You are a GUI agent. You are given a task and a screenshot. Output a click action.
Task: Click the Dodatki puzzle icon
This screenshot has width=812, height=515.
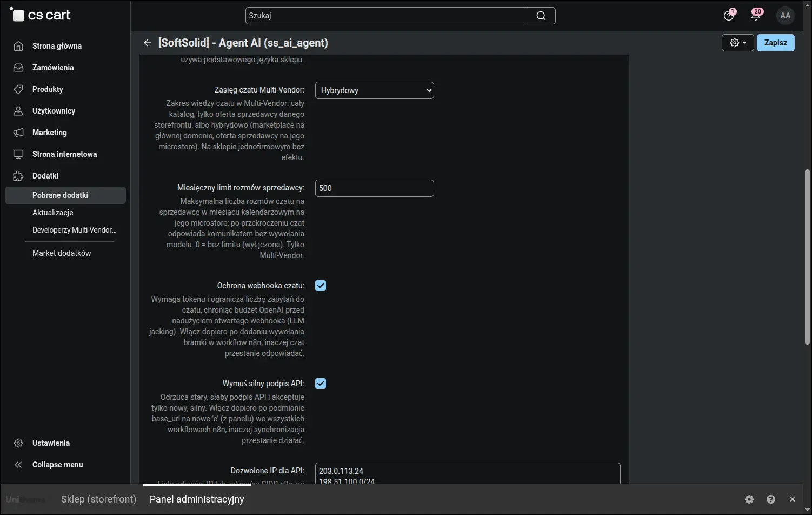[18, 176]
